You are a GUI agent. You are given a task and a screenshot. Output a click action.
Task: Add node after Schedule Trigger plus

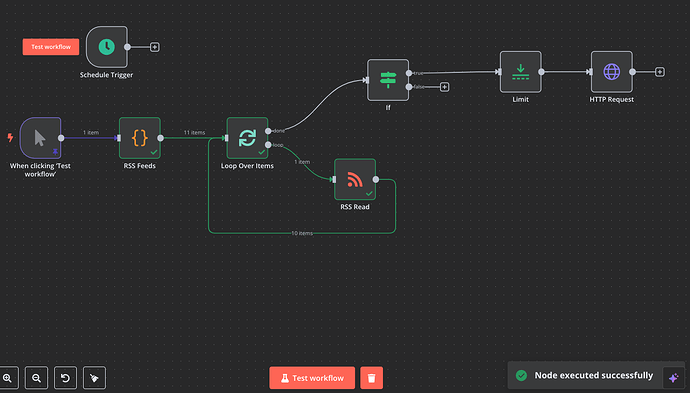(154, 47)
